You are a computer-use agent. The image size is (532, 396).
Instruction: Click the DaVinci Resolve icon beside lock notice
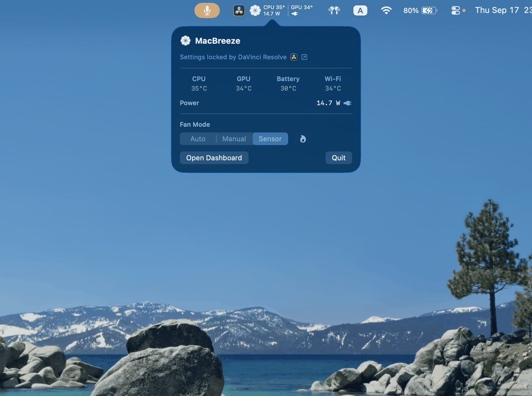(294, 57)
